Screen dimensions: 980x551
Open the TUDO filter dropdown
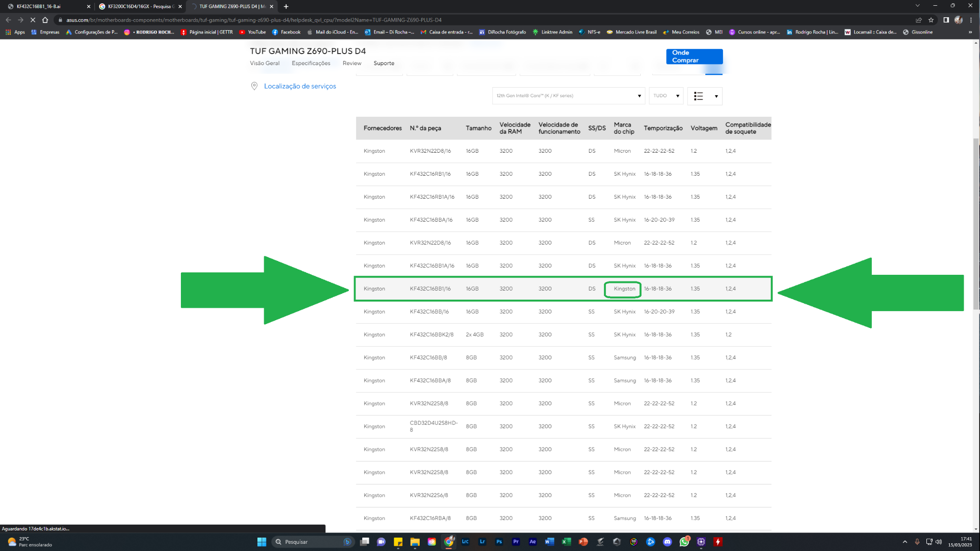[x=666, y=96]
